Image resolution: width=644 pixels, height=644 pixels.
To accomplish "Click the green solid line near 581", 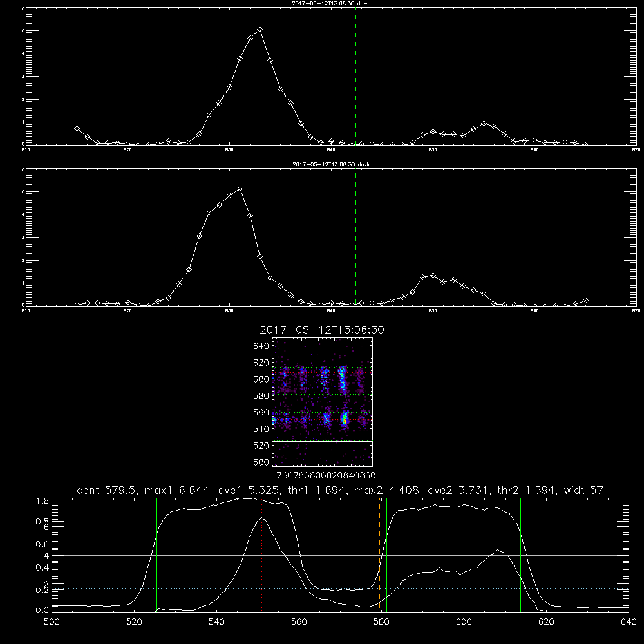I will click(x=386, y=555).
